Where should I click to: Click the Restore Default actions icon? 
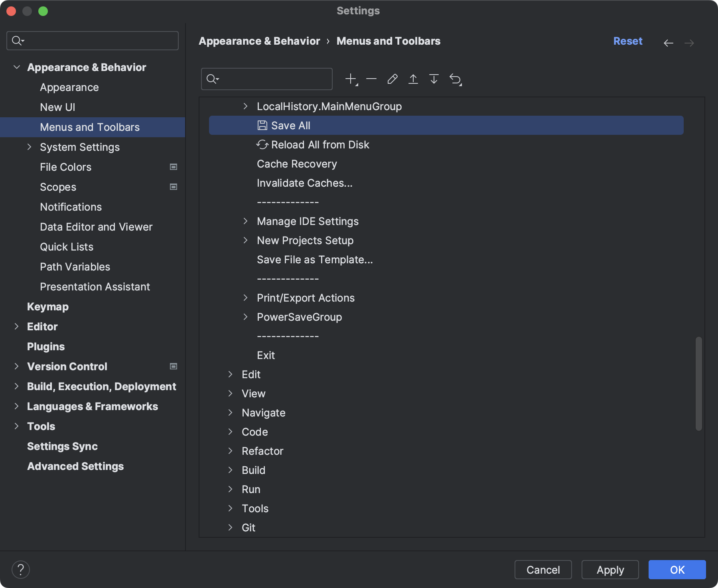(x=456, y=79)
